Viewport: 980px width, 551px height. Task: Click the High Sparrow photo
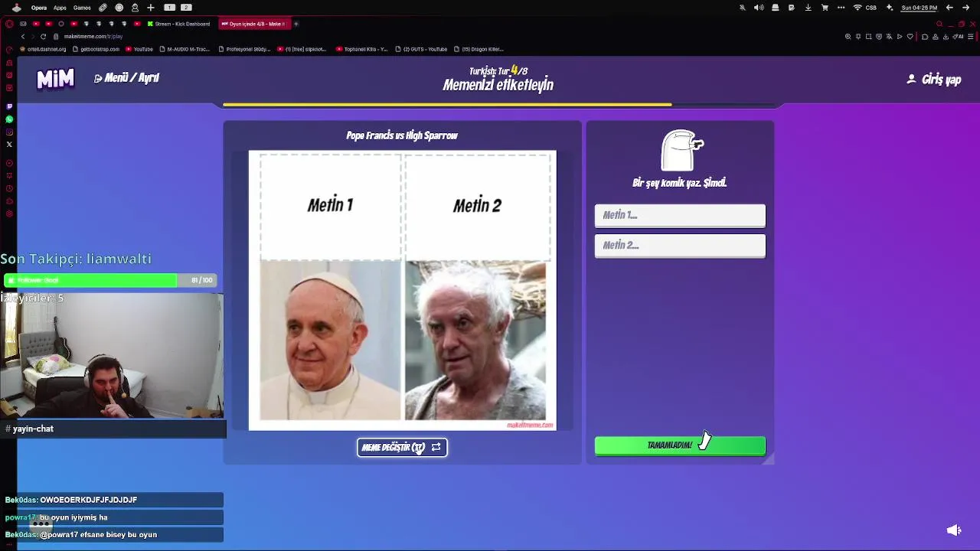click(x=475, y=341)
